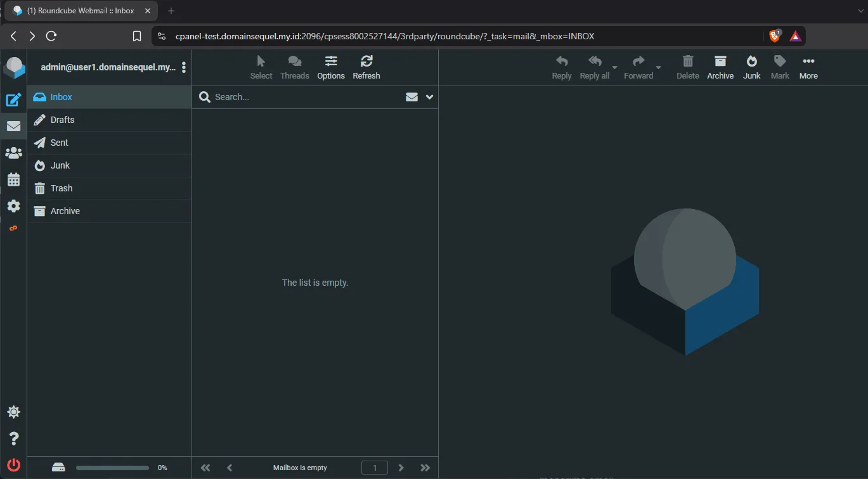Screen dimensions: 868x479
Task: Mark message as Junk in toolbar
Action: coord(752,68)
